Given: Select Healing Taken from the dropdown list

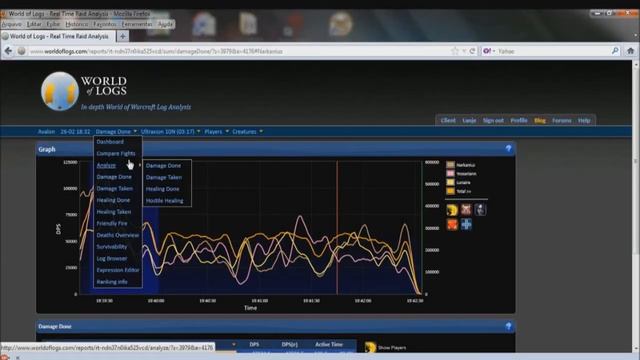Looking at the screenshot, I should pyautogui.click(x=114, y=212).
